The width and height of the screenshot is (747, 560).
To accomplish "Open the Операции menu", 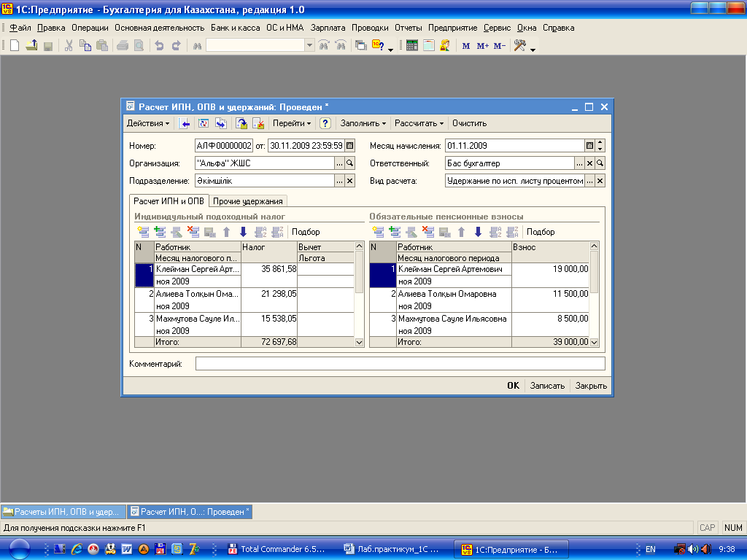I will point(90,28).
